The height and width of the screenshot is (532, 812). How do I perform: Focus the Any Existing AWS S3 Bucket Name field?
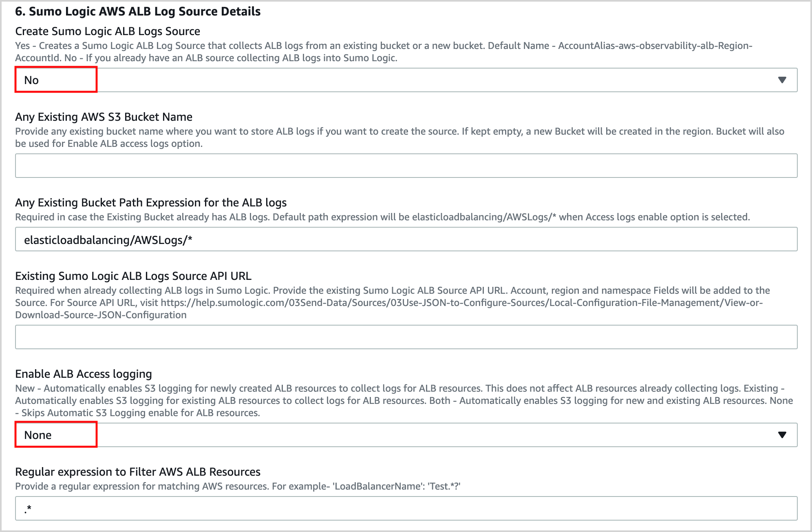pos(406,166)
